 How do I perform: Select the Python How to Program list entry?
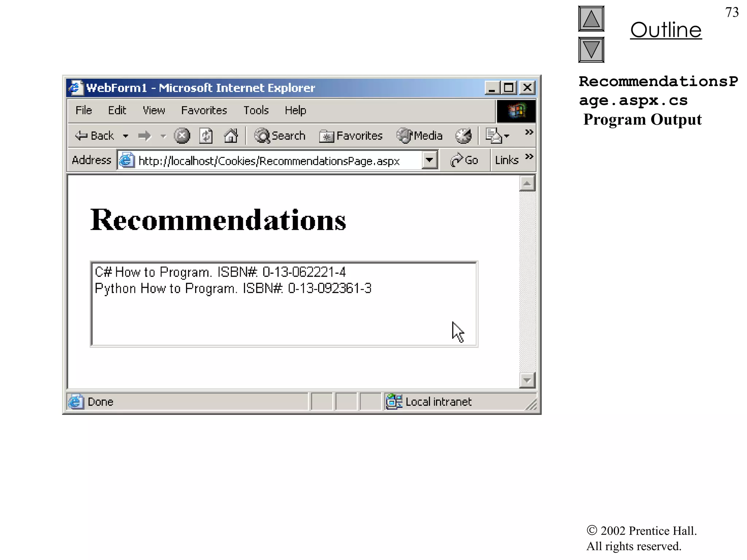(x=233, y=288)
